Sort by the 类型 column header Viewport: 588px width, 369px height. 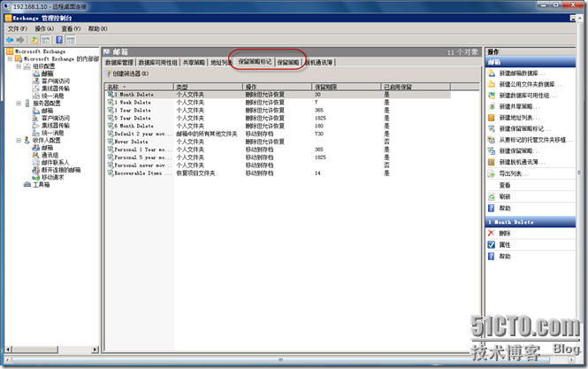pyautogui.click(x=209, y=87)
